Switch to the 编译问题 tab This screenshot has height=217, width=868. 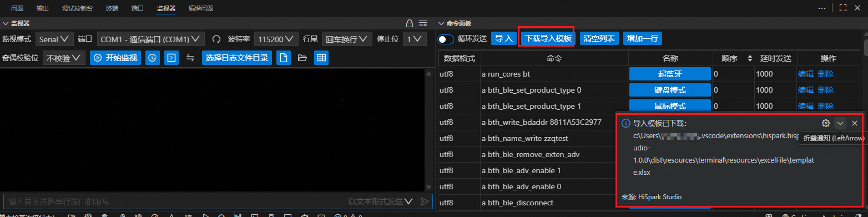coord(201,8)
